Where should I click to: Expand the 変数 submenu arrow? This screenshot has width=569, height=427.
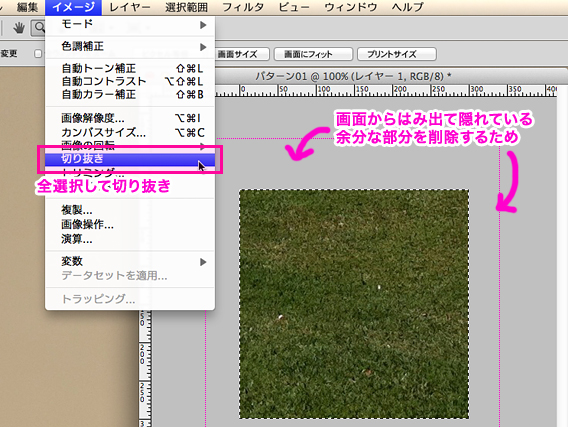point(203,262)
